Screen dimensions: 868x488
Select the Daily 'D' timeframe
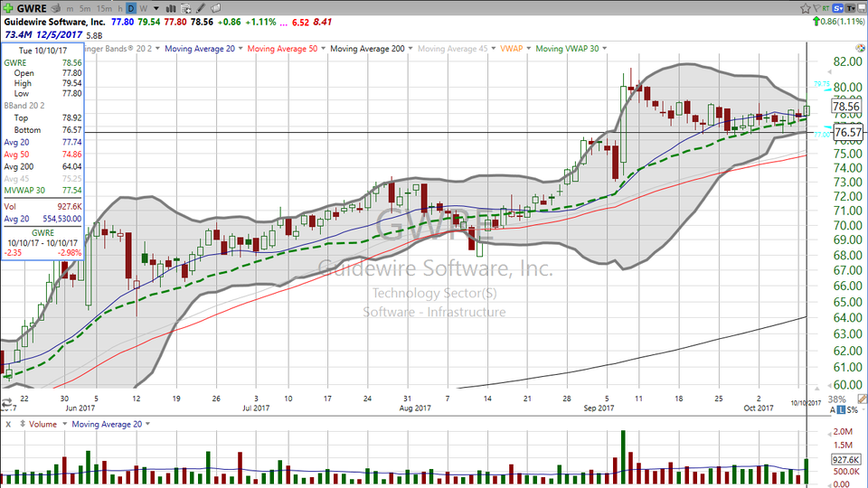(131, 9)
